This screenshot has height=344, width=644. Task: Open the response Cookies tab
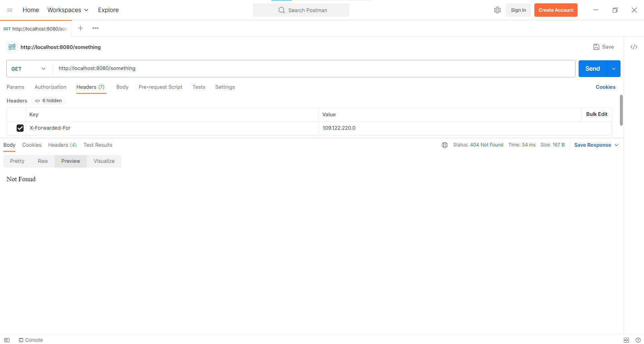32,145
